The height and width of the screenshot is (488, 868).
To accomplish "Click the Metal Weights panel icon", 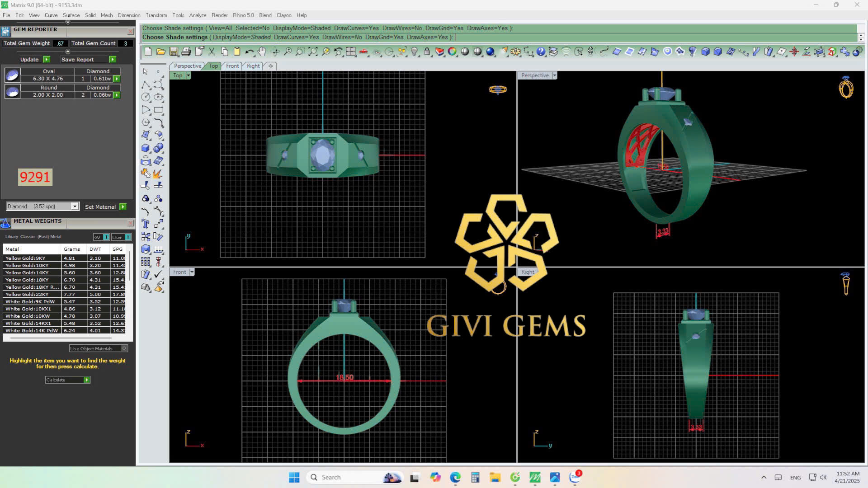I will [5, 223].
